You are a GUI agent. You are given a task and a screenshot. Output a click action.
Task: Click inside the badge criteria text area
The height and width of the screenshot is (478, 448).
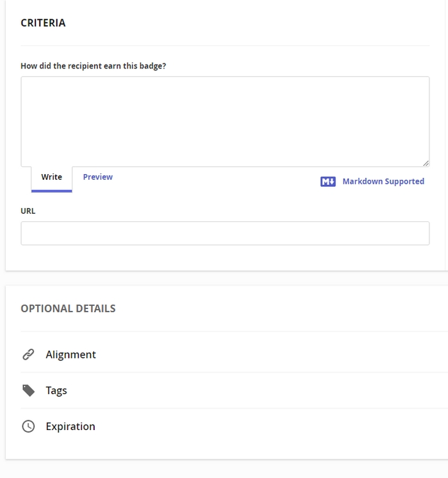point(225,122)
